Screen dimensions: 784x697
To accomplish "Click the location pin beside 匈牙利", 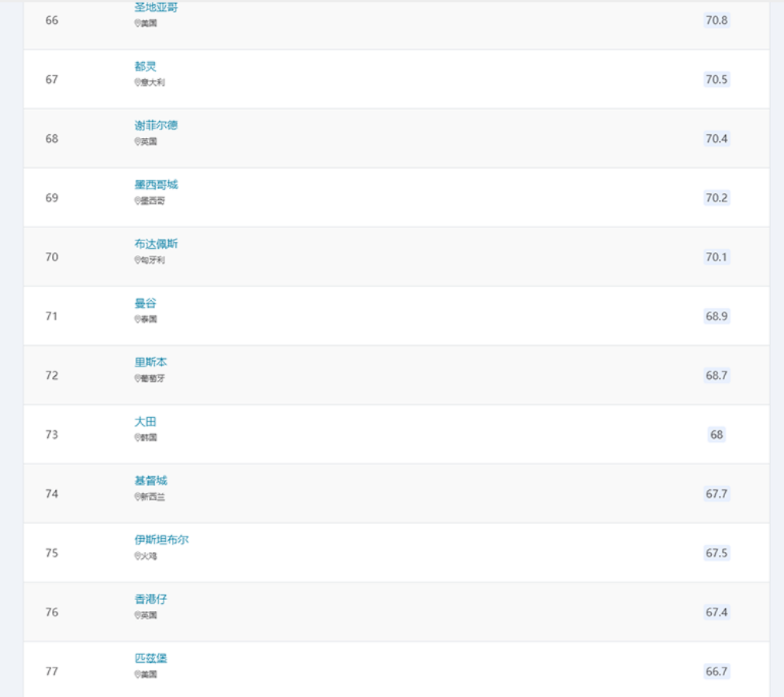I will pyautogui.click(x=137, y=260).
